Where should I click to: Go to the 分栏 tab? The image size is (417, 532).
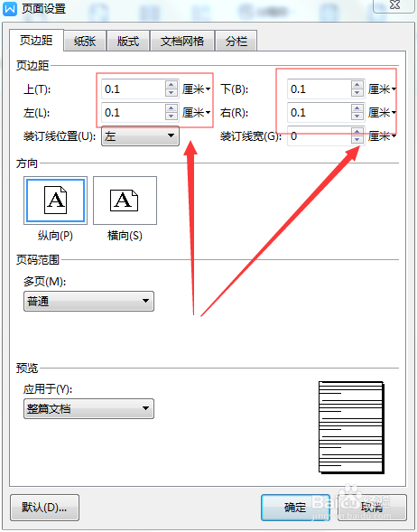coord(236,41)
